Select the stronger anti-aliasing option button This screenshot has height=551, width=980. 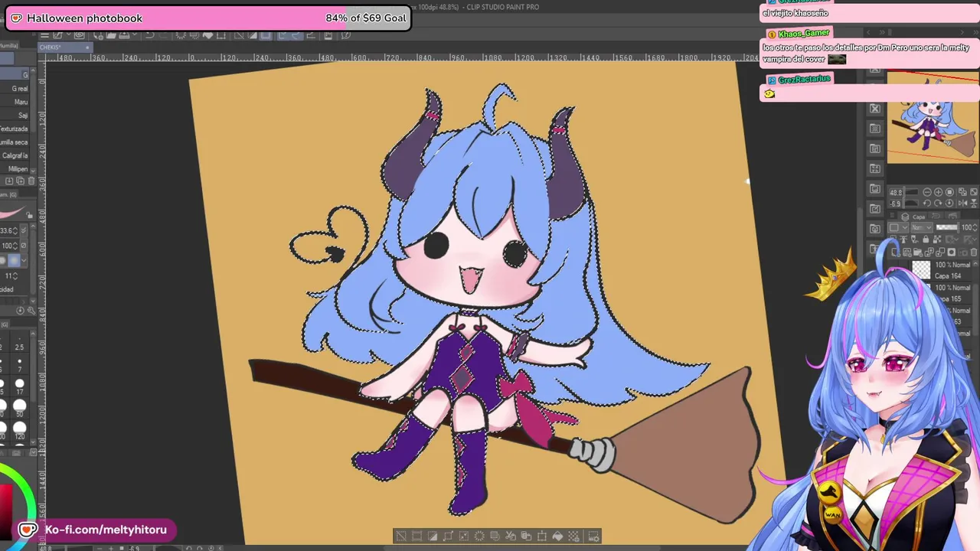pyautogui.click(x=14, y=259)
